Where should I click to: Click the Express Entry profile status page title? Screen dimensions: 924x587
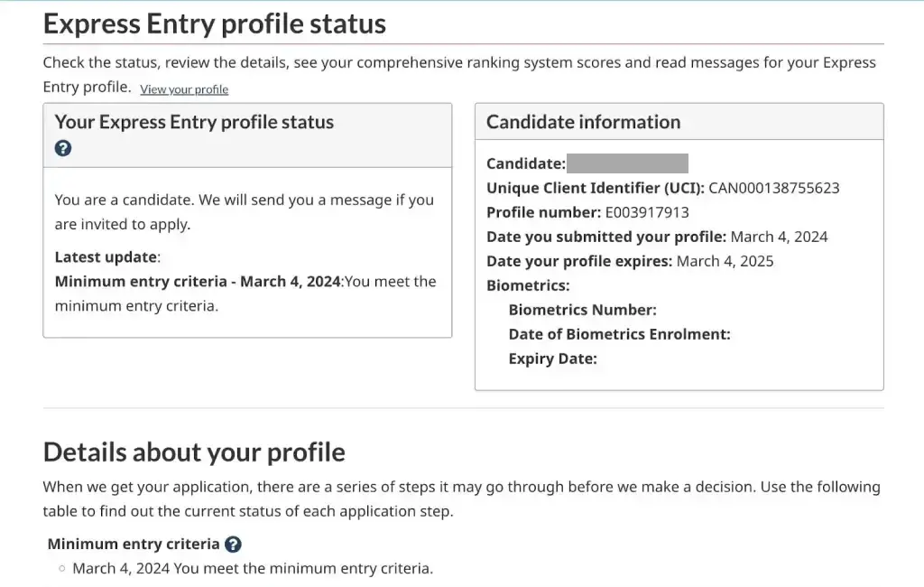[214, 23]
